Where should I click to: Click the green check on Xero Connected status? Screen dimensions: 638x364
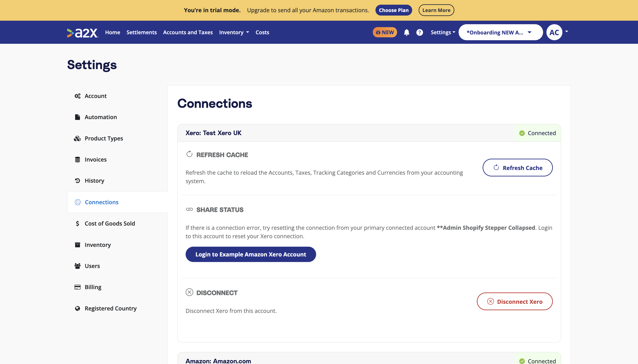point(522,133)
